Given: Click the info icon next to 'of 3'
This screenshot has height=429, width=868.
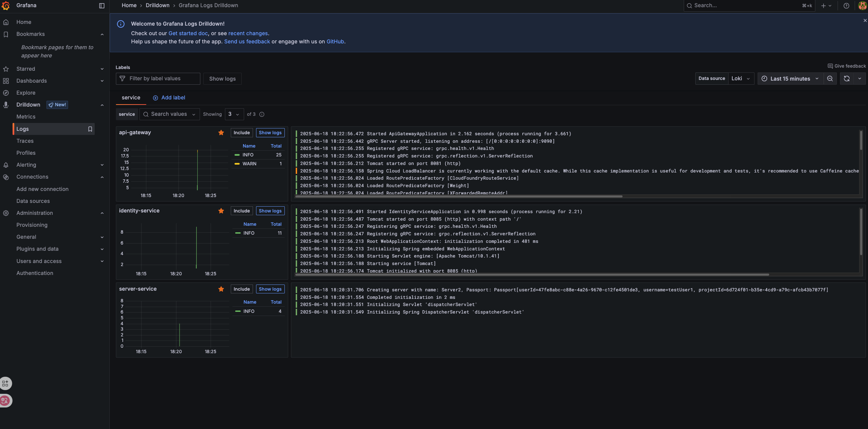Looking at the screenshot, I should click(262, 114).
